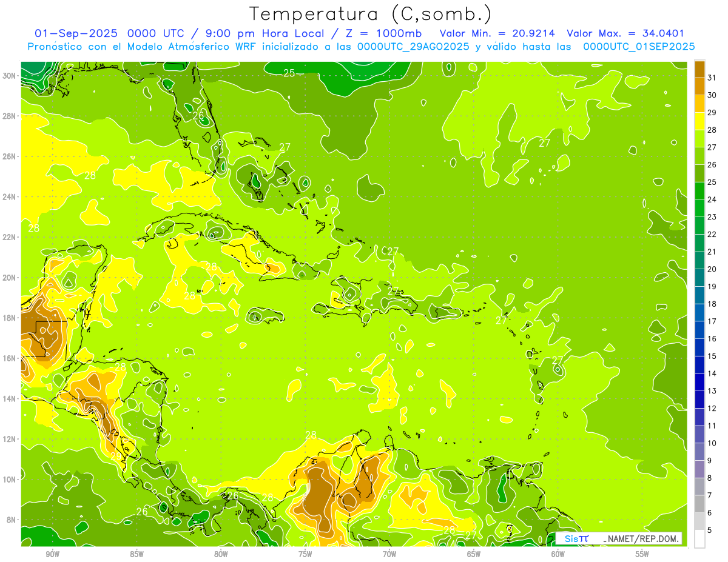The width and height of the screenshot is (728, 562).
Task: Click the 22N latitude label
Action: [9, 237]
